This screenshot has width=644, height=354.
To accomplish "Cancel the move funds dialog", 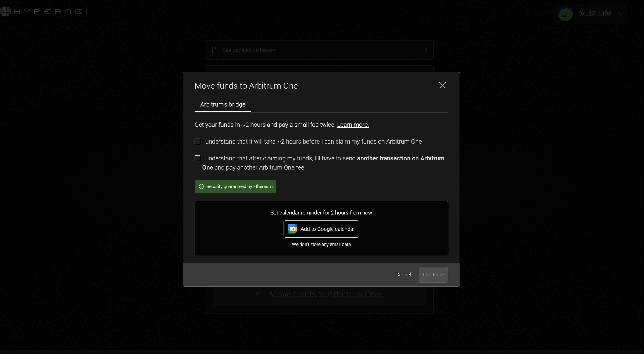I will click(x=403, y=275).
